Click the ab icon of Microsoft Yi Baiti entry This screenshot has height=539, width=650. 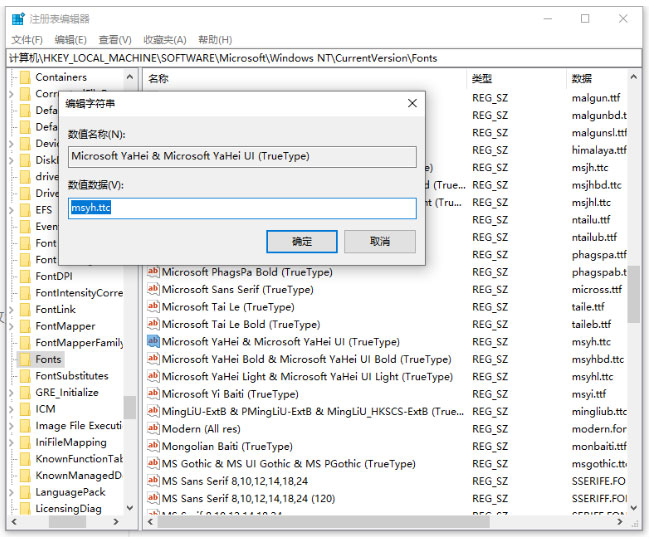pos(153,393)
